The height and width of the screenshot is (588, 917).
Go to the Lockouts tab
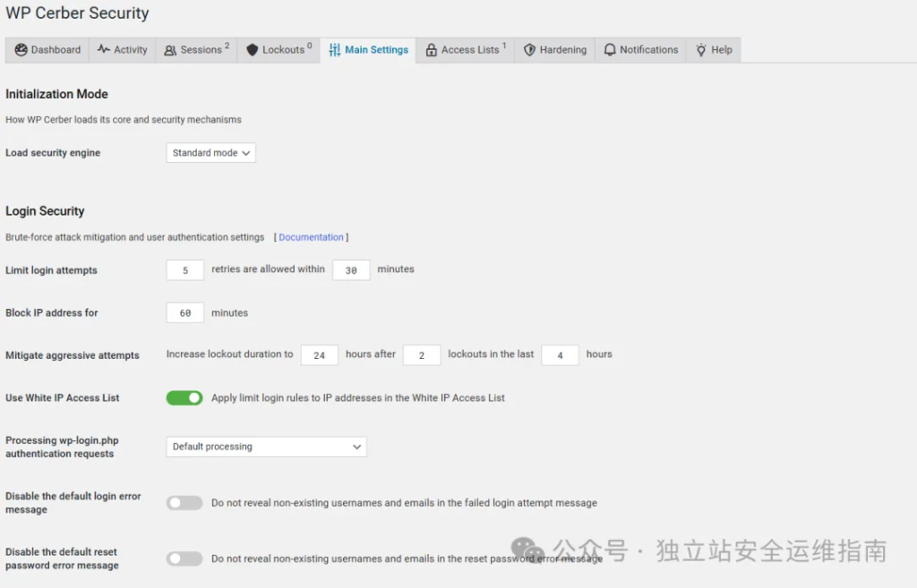[x=279, y=50]
